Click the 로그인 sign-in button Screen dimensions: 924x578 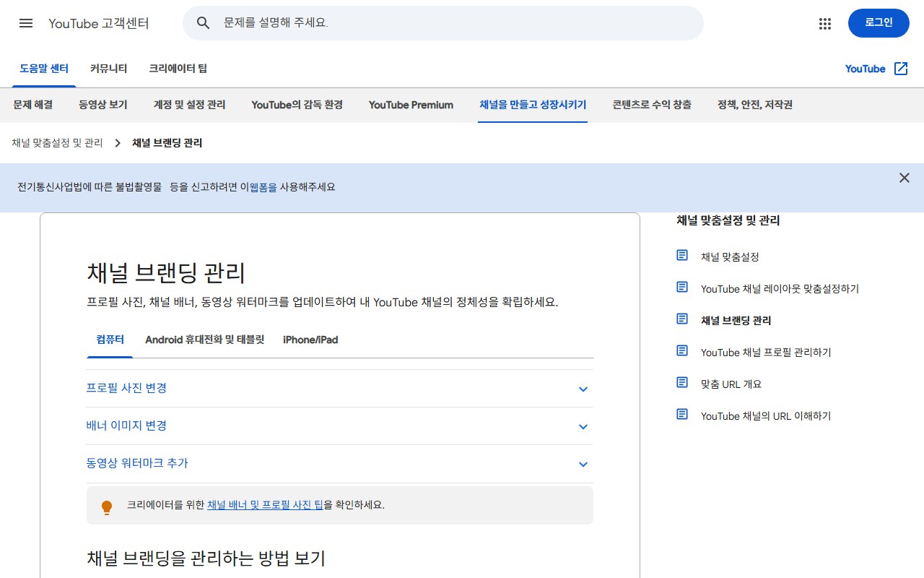tap(879, 23)
